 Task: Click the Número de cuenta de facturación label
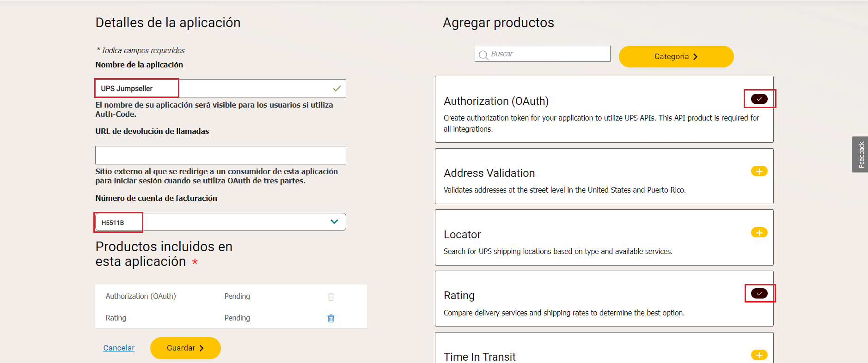pos(156,198)
